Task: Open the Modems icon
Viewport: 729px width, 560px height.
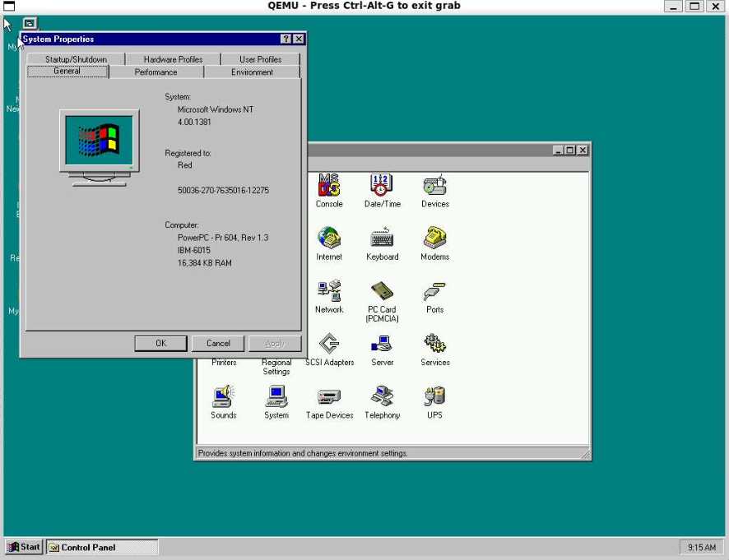Action: pos(434,238)
